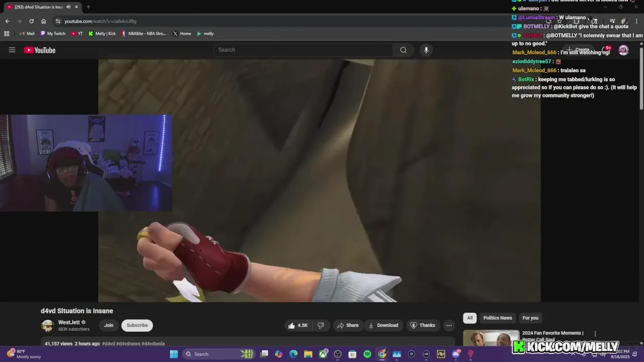644x362 pixels.
Task: Open OBS Studio from the taskbar
Action: coord(338,354)
